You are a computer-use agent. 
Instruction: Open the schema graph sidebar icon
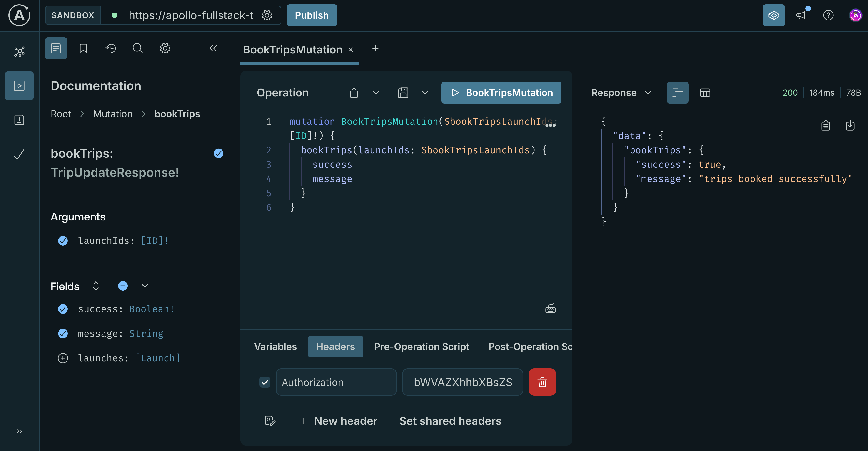click(x=19, y=52)
